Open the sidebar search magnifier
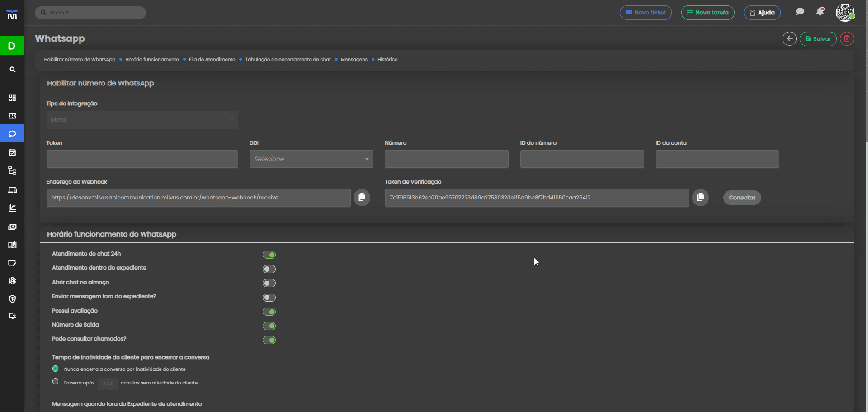Screen dimensions: 868x412 (13, 70)
